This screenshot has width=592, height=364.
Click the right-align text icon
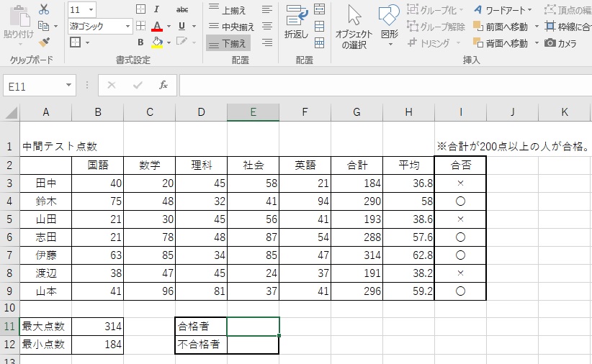coord(267,42)
